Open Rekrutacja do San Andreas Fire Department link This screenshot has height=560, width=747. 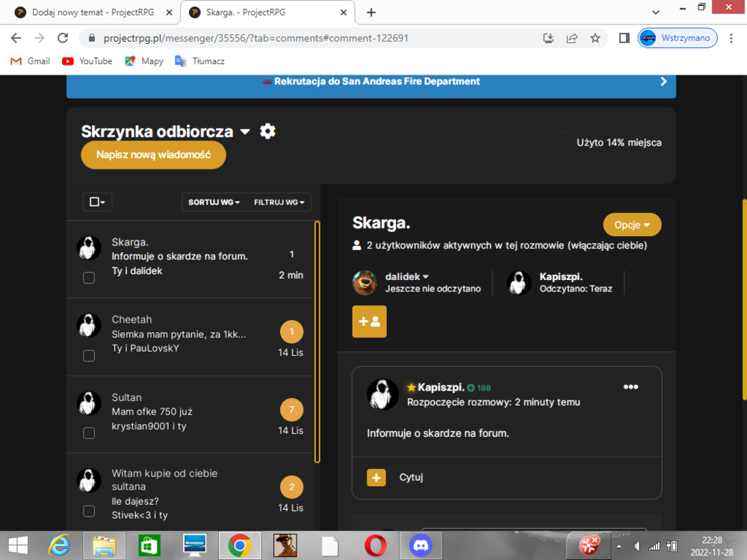point(376,81)
